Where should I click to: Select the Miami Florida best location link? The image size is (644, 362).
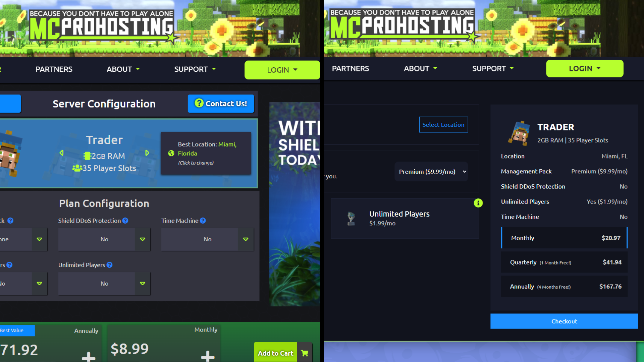point(207,148)
